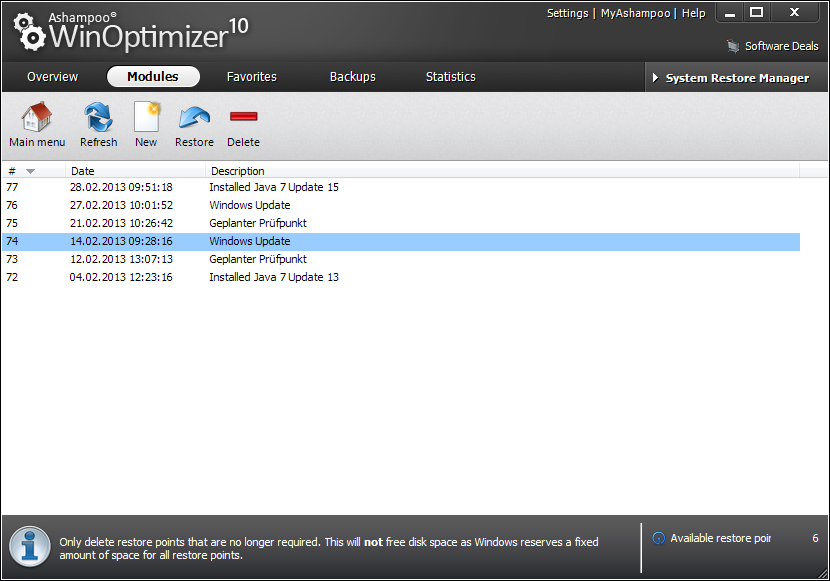Click date 12.02.2013 13:07:13
Image resolution: width=830 pixels, height=581 pixels.
[x=121, y=259]
